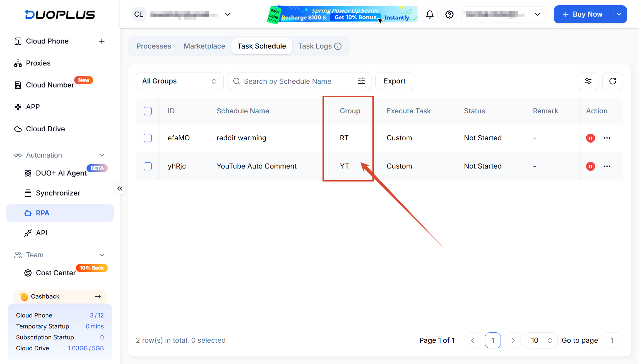Viewport: 639px width, 364px height.
Task: Open Cloud Phone in sidebar
Action: [x=47, y=41]
